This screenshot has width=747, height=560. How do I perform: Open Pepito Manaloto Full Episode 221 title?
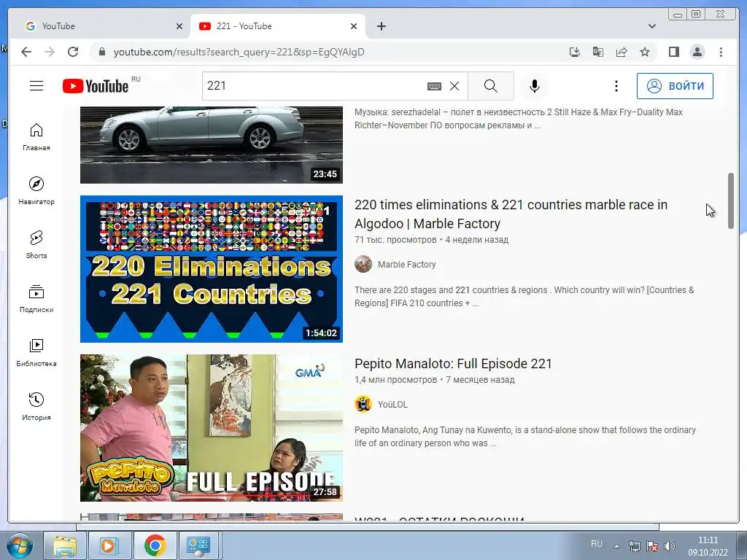pos(453,364)
